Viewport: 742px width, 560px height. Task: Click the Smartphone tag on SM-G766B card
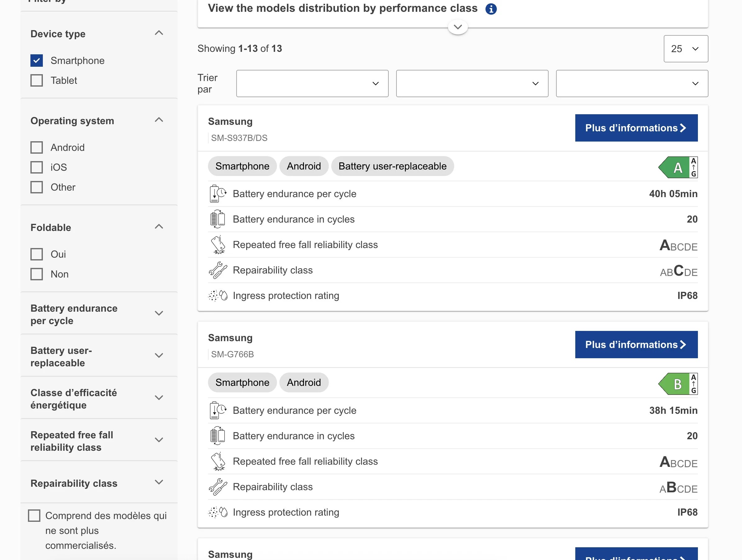242,383
